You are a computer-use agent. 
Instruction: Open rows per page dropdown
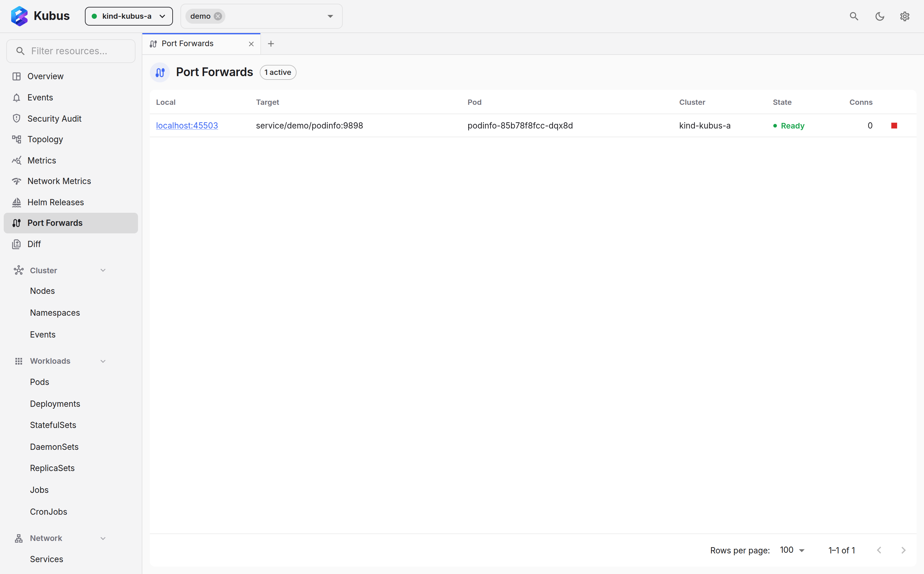tap(792, 550)
